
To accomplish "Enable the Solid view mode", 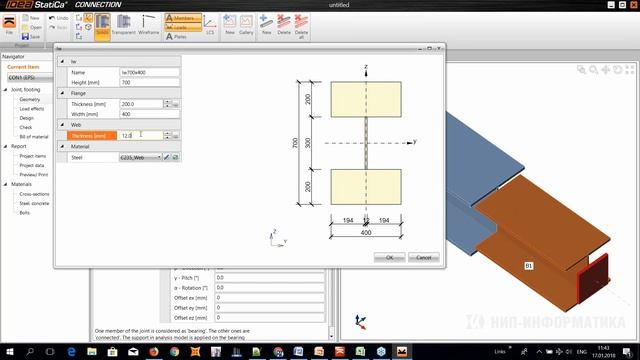I will (102, 27).
